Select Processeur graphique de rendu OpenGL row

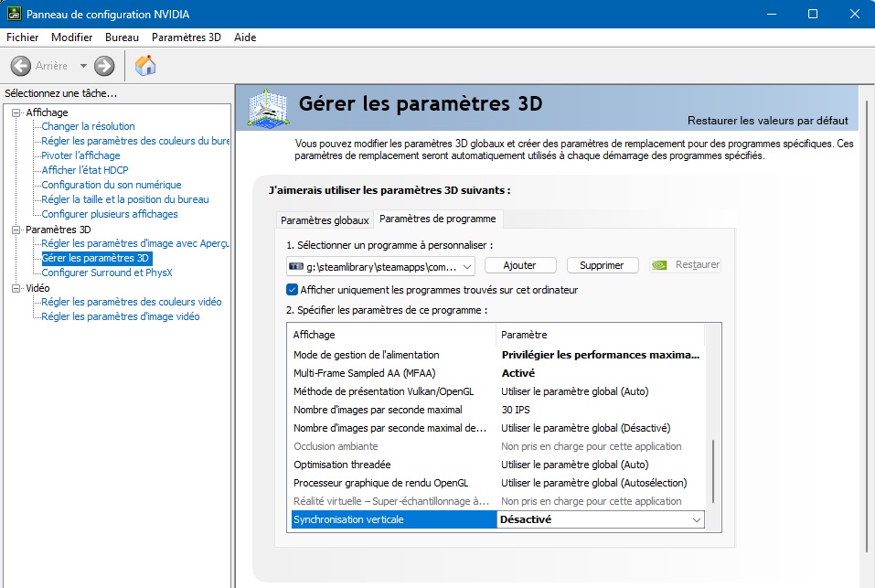[497, 483]
